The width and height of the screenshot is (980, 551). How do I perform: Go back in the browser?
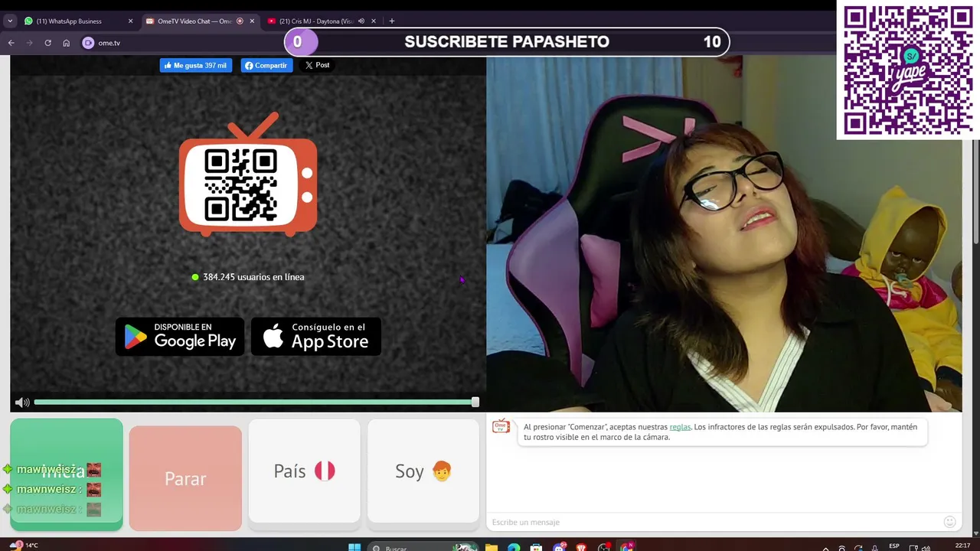tap(11, 43)
